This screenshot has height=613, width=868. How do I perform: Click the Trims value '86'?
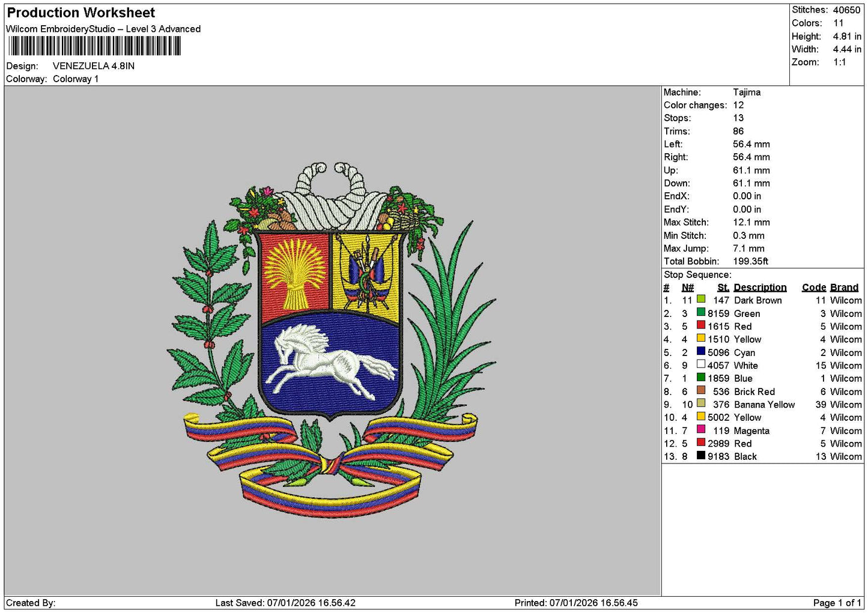coord(738,131)
